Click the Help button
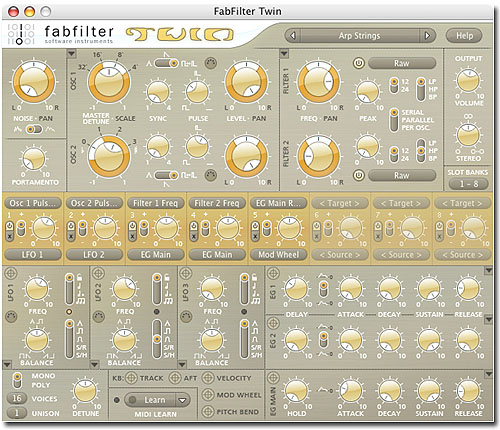The height and width of the screenshot is (430, 500). click(x=464, y=36)
